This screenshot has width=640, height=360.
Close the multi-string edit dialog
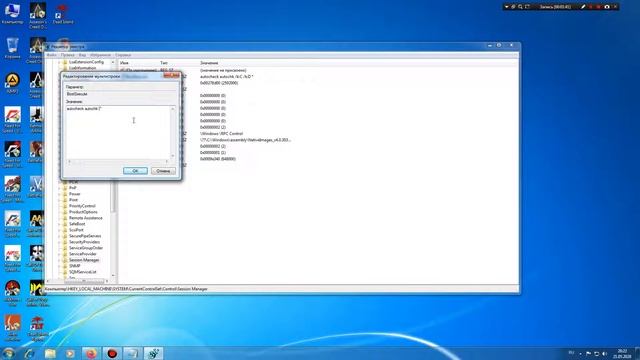[x=171, y=76]
